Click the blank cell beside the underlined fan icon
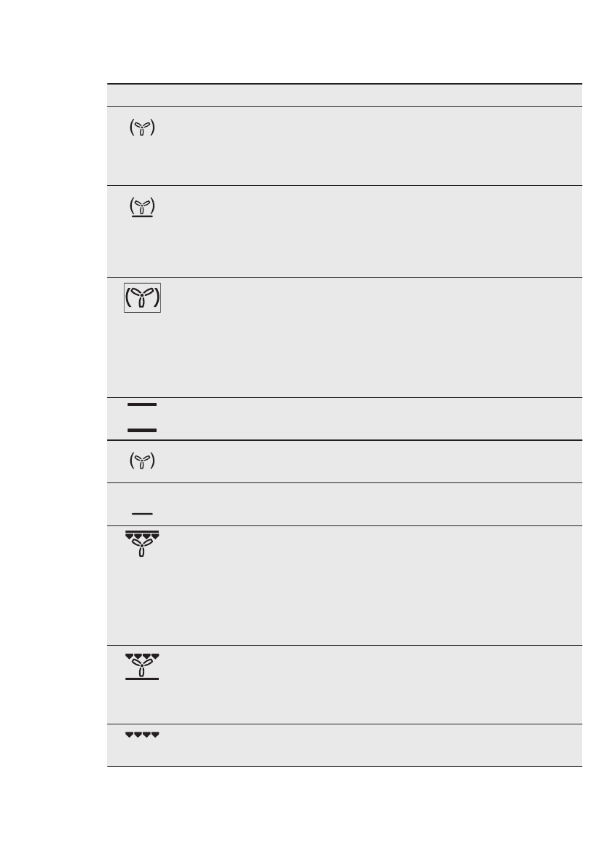Viewport: 611px width, 868px height. click(x=371, y=231)
